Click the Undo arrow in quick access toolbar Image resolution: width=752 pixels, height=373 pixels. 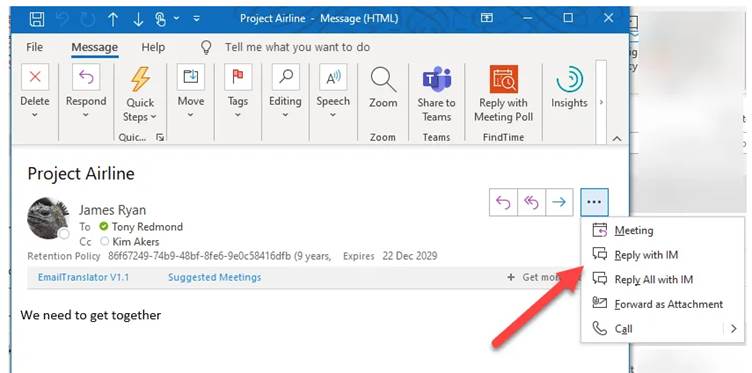[x=62, y=19]
